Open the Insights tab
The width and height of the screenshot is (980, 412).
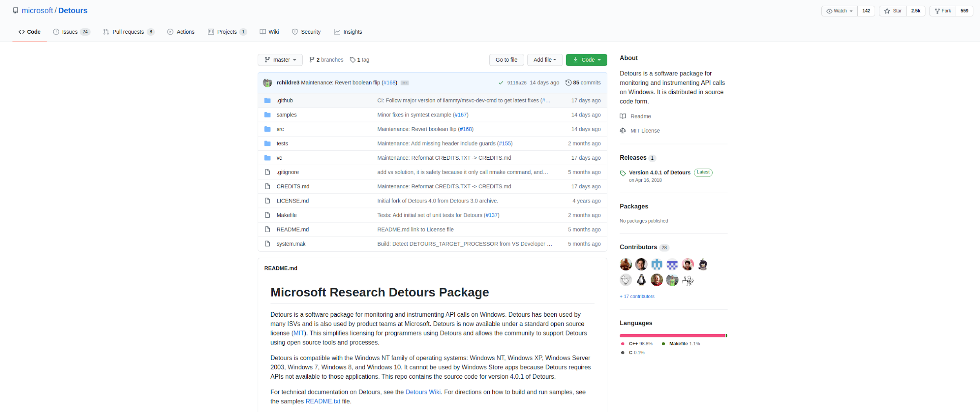click(x=348, y=32)
